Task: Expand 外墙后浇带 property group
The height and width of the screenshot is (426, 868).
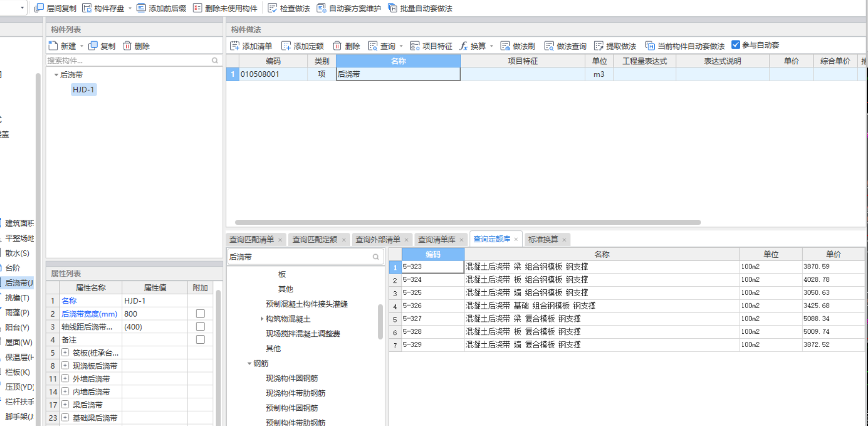Action: [65, 378]
